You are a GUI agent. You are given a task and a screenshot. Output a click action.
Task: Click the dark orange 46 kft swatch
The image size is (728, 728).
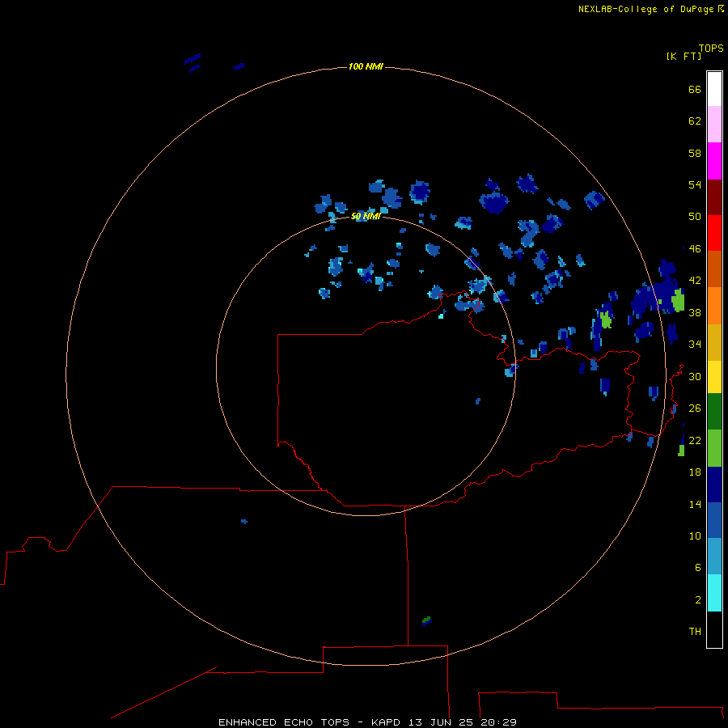pyautogui.click(x=714, y=269)
